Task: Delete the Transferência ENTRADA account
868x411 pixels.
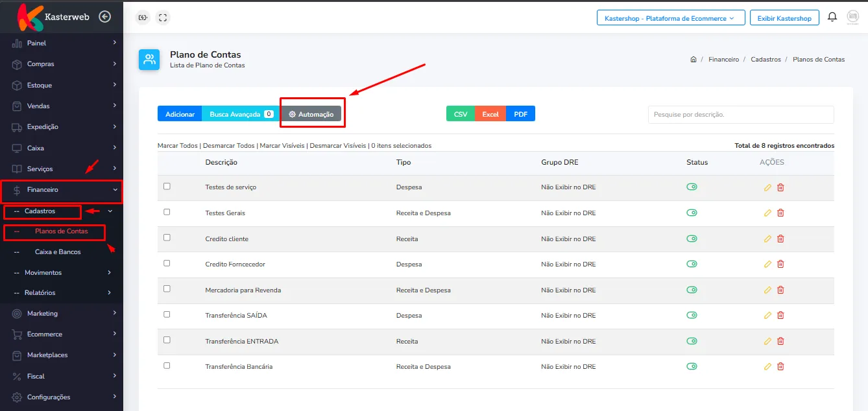Action: (x=780, y=341)
